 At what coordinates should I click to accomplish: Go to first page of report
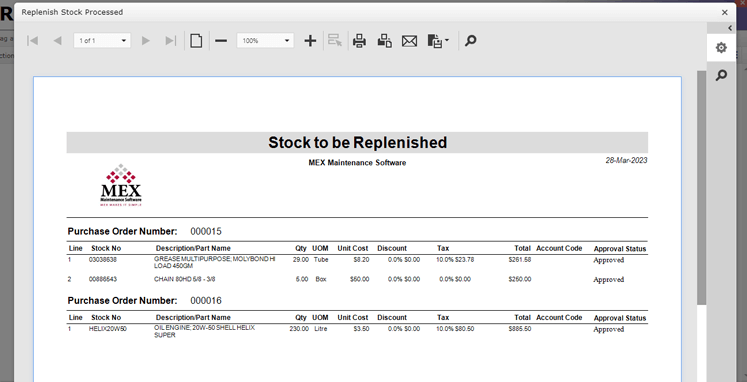click(x=32, y=41)
